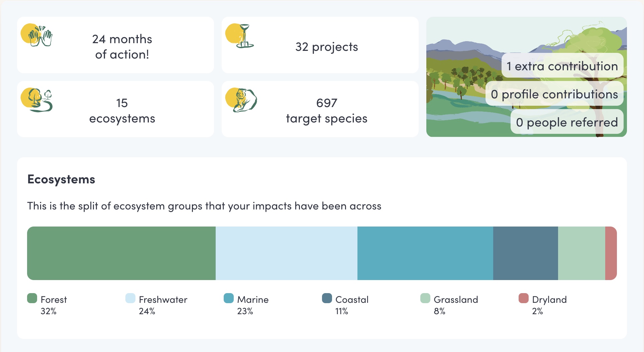Screen dimensions: 644x352
Task: Click the Coastal legend color swatch
Action: pyautogui.click(x=327, y=298)
